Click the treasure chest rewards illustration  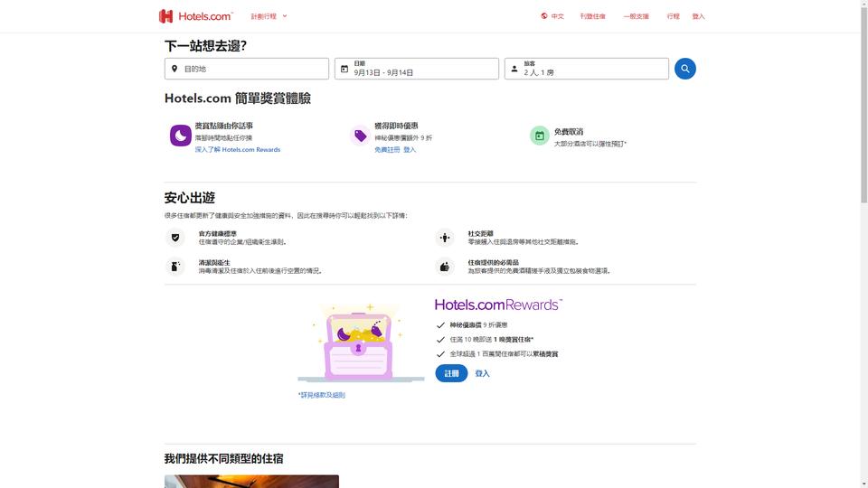(x=361, y=343)
